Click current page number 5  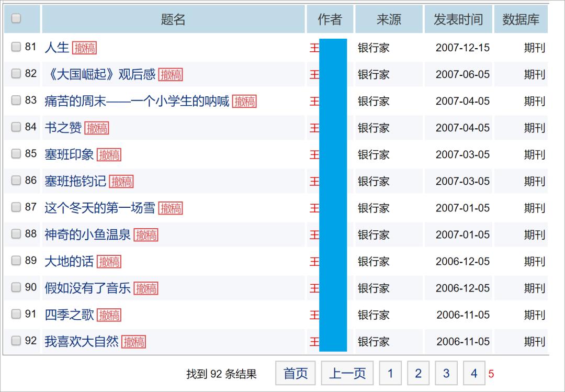coord(491,374)
